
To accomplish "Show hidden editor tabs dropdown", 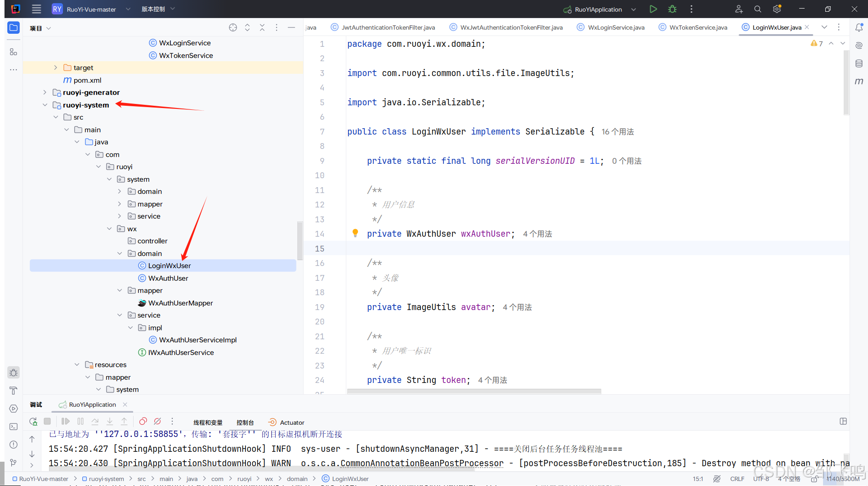I will (824, 27).
